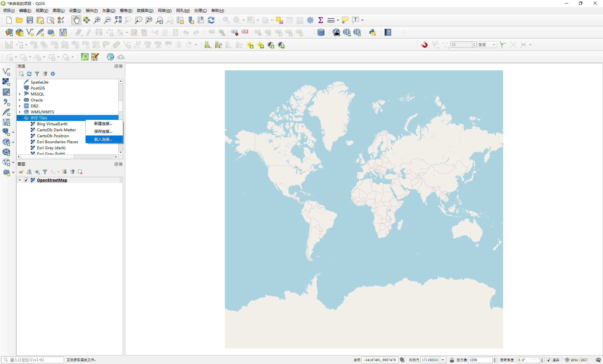Open the DB Manager database icon
The width and height of the screenshot is (603, 364).
point(321,32)
